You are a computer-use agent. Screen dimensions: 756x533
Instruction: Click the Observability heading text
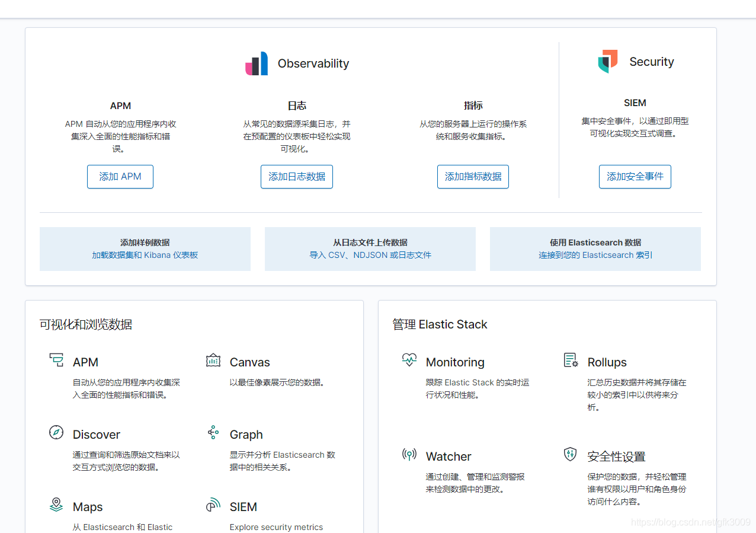(x=313, y=63)
